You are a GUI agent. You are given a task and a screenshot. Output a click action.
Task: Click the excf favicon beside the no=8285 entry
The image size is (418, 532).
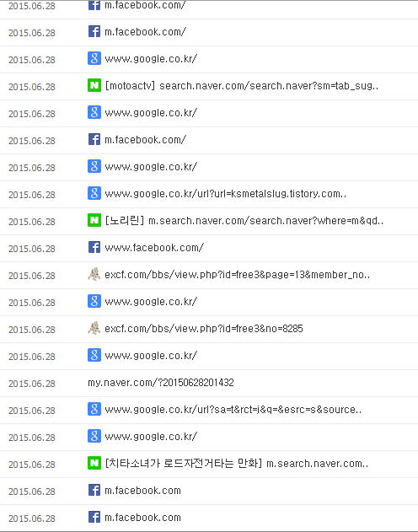[x=94, y=328]
